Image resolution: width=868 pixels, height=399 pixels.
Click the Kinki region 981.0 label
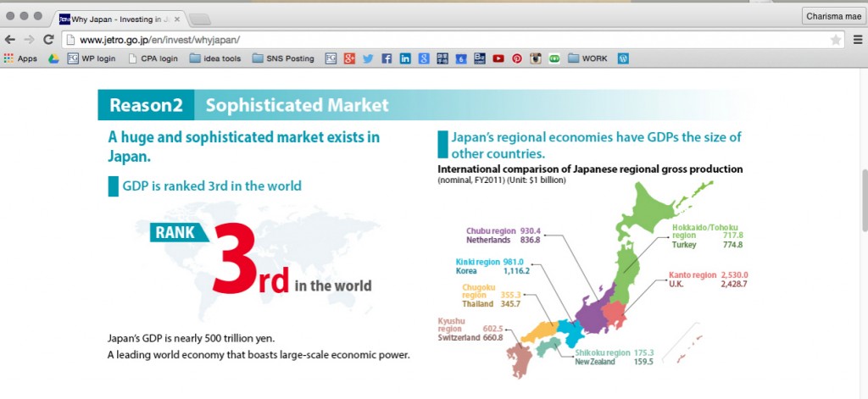point(489,262)
